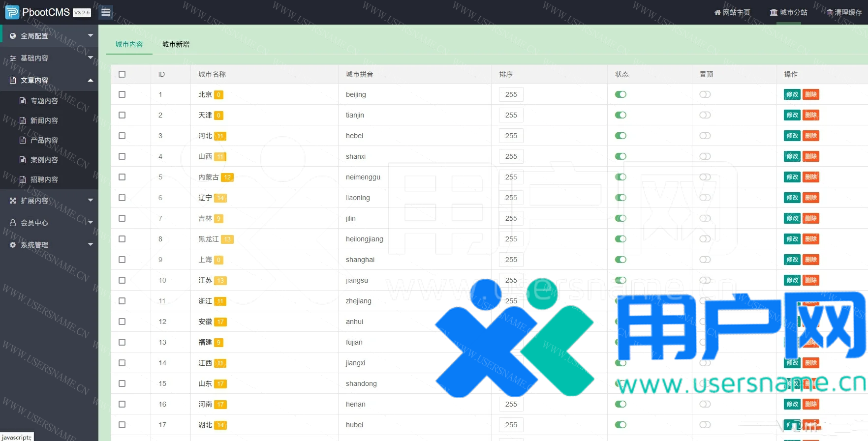
Task: Click the 清理缓存 trash icon
Action: tap(830, 12)
